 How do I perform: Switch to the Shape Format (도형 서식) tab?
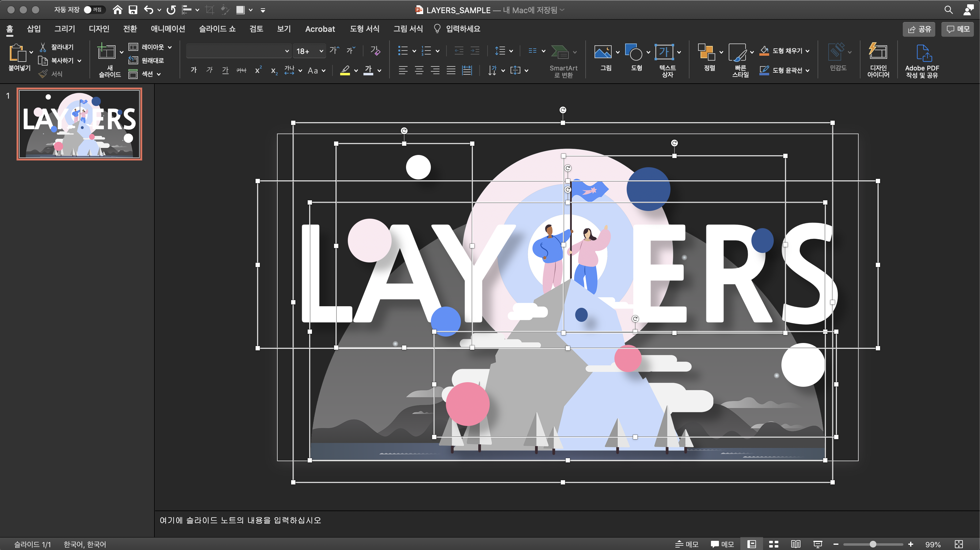[364, 29]
